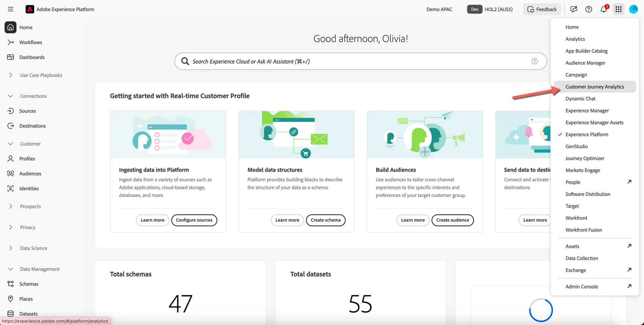Collapse the Connections section

coord(10,96)
